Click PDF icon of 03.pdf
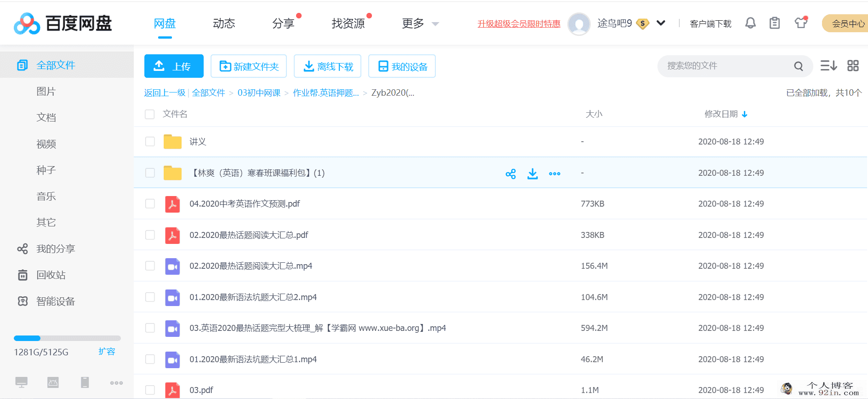Image resolution: width=868 pixels, height=399 pixels. [172, 390]
